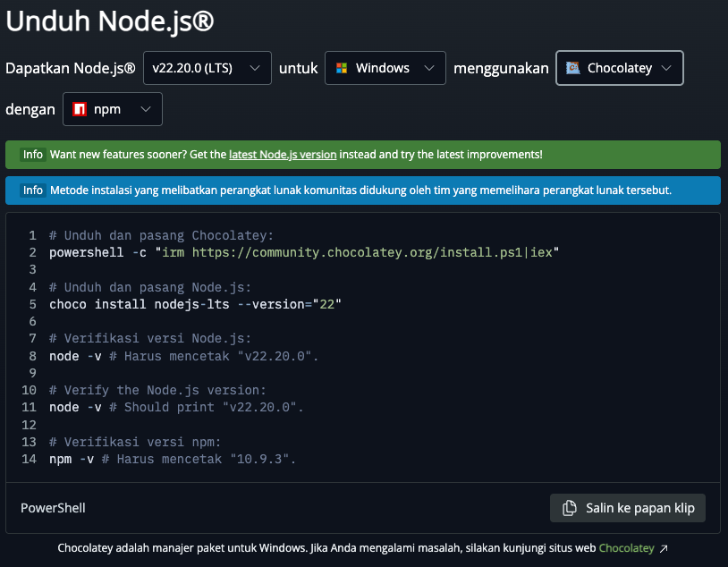Click the Chocolatey icon in the installer selector

(572, 68)
